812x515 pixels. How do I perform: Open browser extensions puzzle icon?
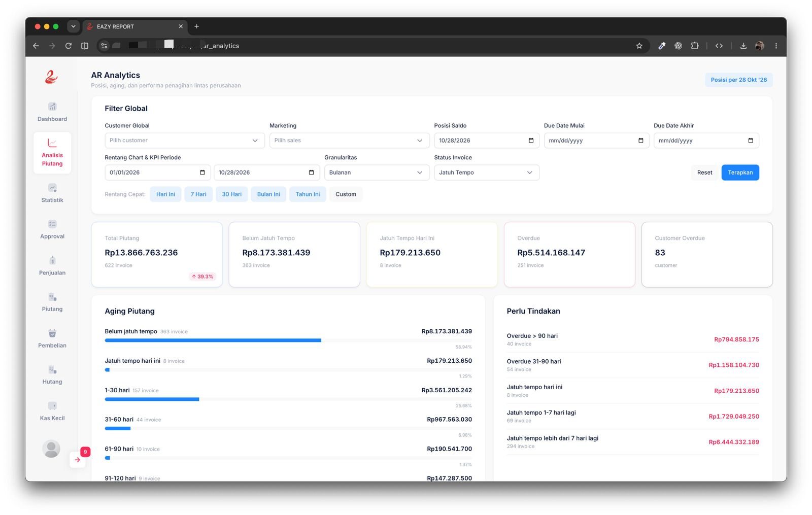coord(695,46)
